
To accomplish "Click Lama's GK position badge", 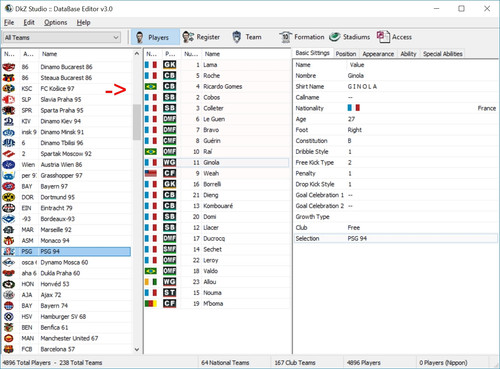I will pos(169,65).
